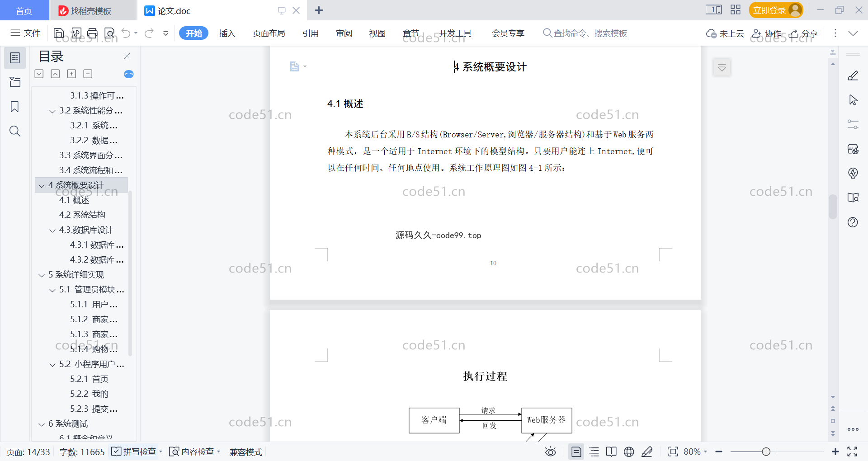Click the remove heading level minus icon
Screen dimensions: 868x461
(88, 74)
